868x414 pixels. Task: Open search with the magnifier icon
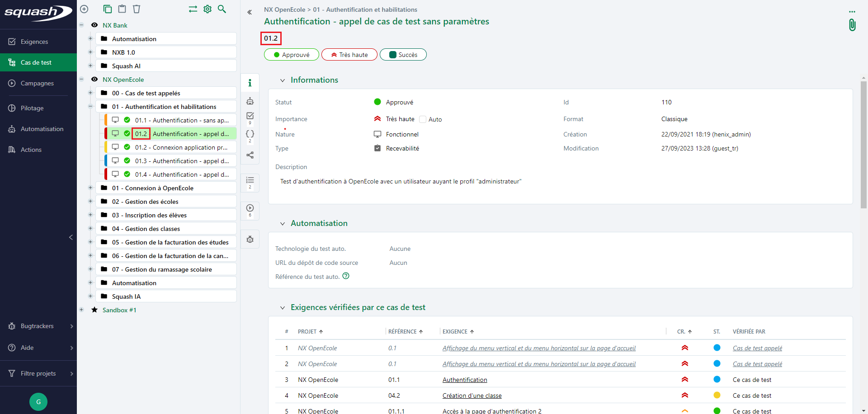[222, 9]
